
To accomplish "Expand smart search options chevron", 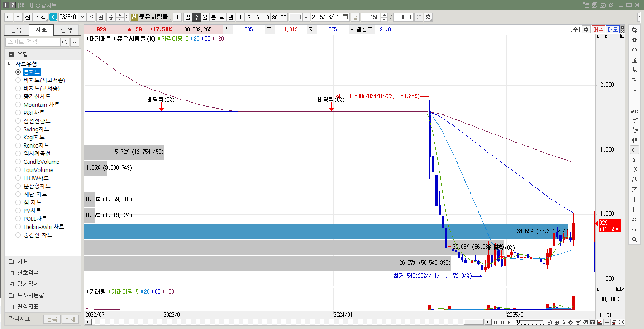I will pos(75,42).
